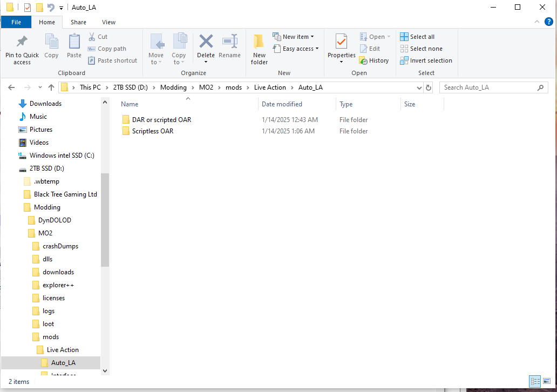This screenshot has height=392, width=557.
Task: Click MO2 breadcrumb in address bar
Action: tap(206, 87)
